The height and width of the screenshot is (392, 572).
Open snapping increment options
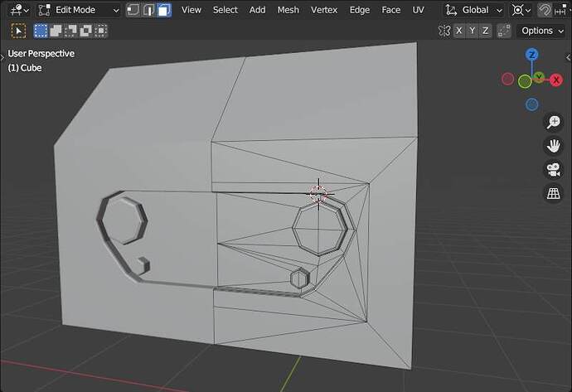[x=561, y=10]
